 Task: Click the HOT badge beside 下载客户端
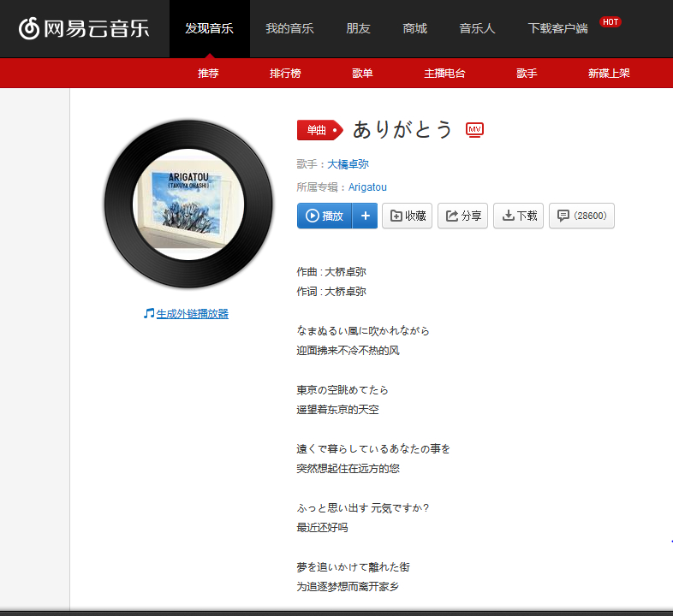click(610, 22)
